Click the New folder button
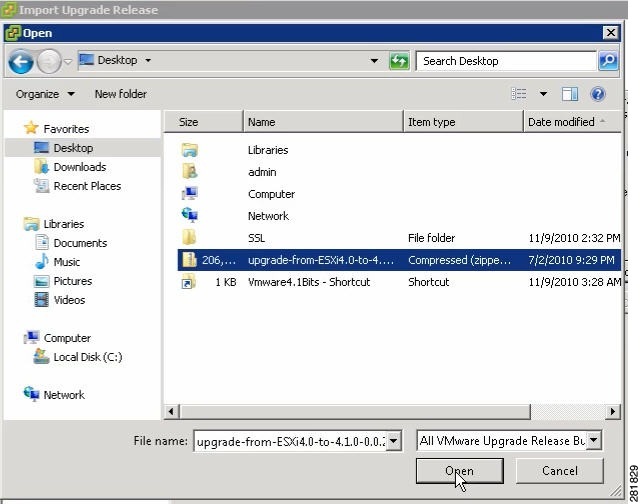Image resolution: width=641 pixels, height=504 pixels. coord(121,94)
